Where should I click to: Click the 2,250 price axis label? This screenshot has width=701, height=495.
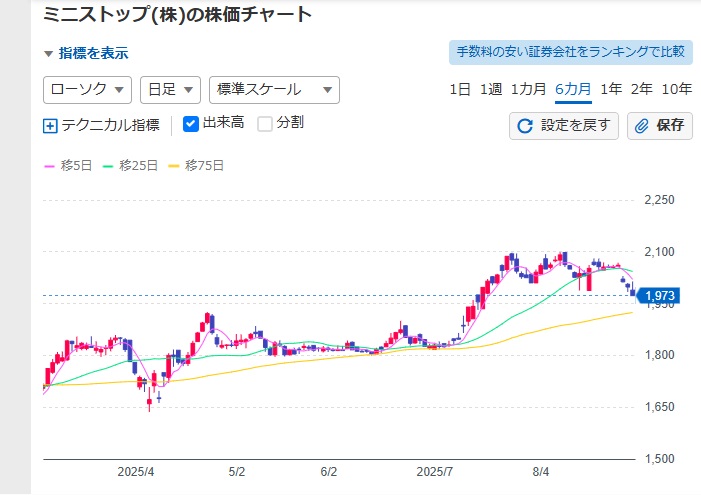pyautogui.click(x=659, y=200)
